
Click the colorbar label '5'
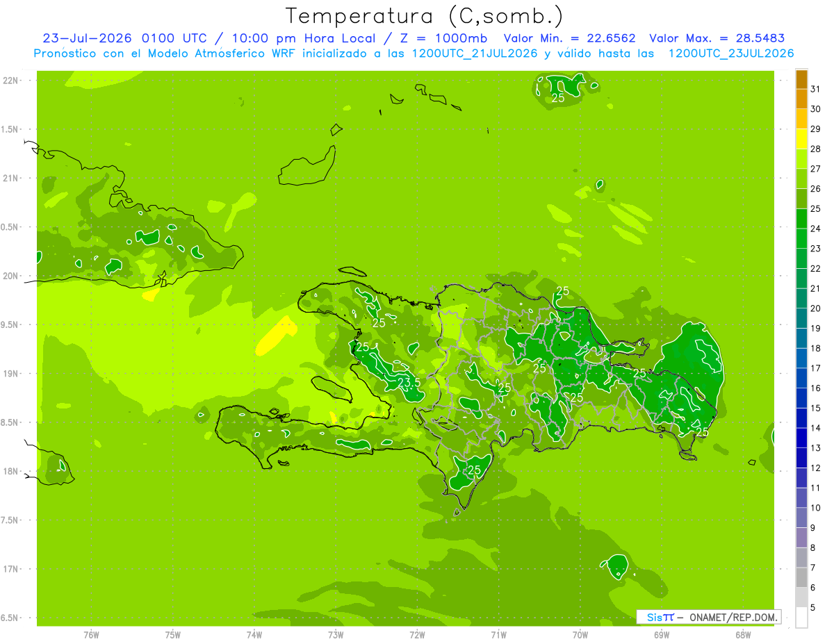[814, 608]
